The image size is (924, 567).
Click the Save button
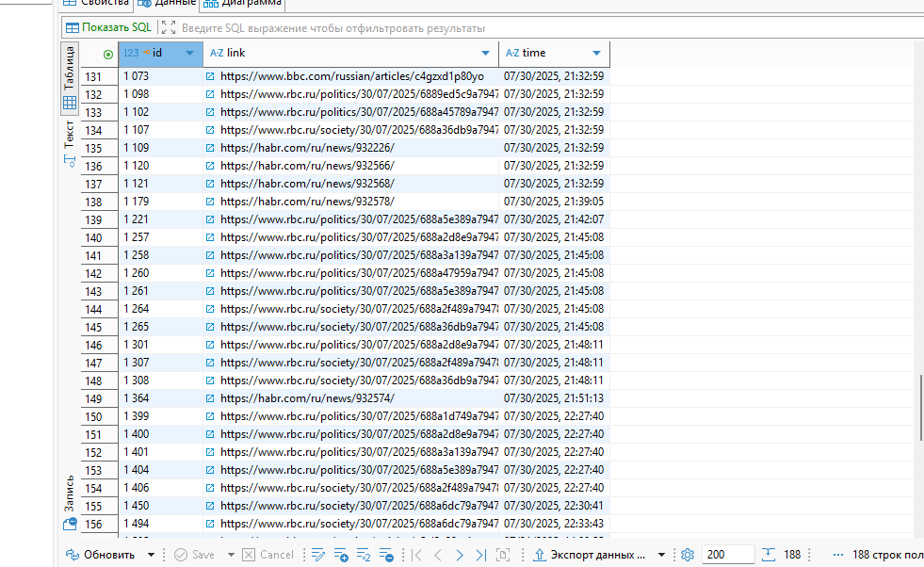click(195, 555)
